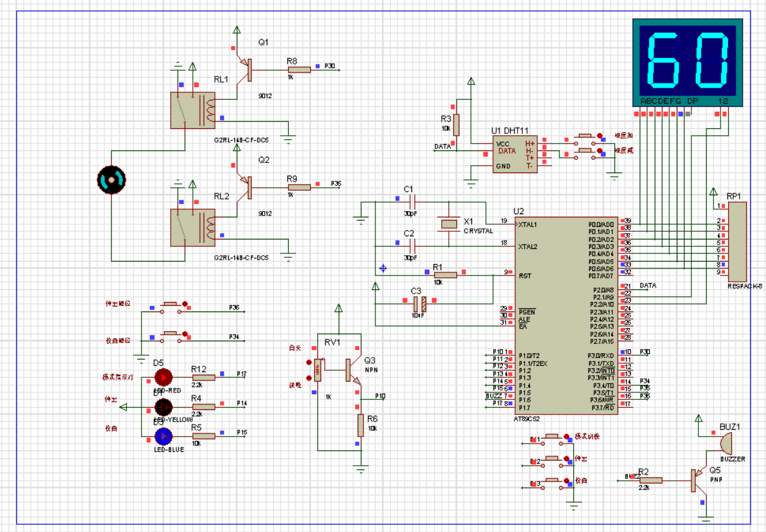Click the two-digit seven-segment display
766x532 pixels.
(688, 63)
